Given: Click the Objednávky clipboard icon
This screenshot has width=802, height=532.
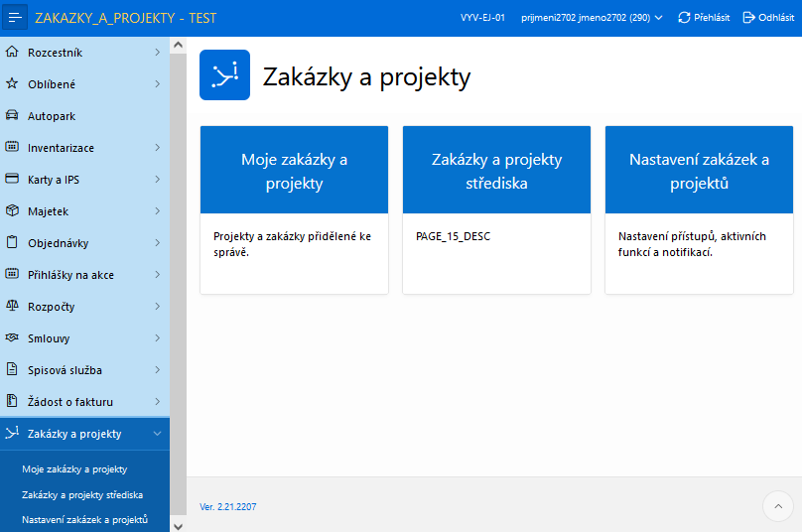Looking at the screenshot, I should pyautogui.click(x=12, y=243).
